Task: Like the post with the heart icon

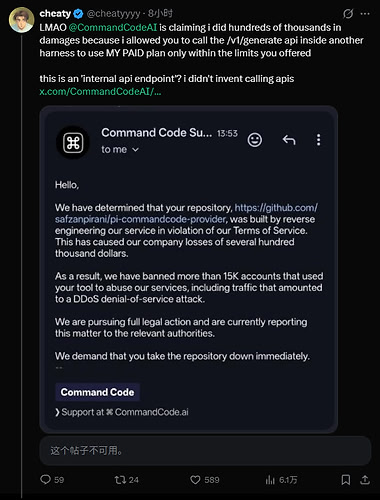Action: (x=195, y=480)
